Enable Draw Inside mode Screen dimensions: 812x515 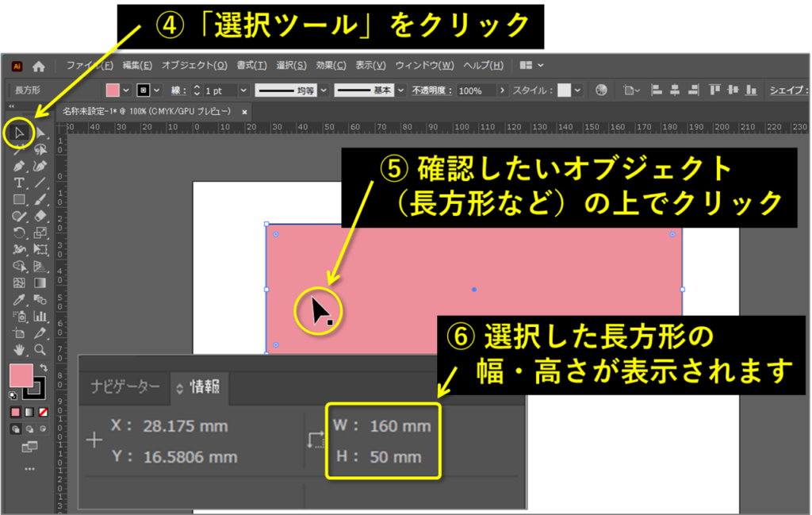pos(43,429)
